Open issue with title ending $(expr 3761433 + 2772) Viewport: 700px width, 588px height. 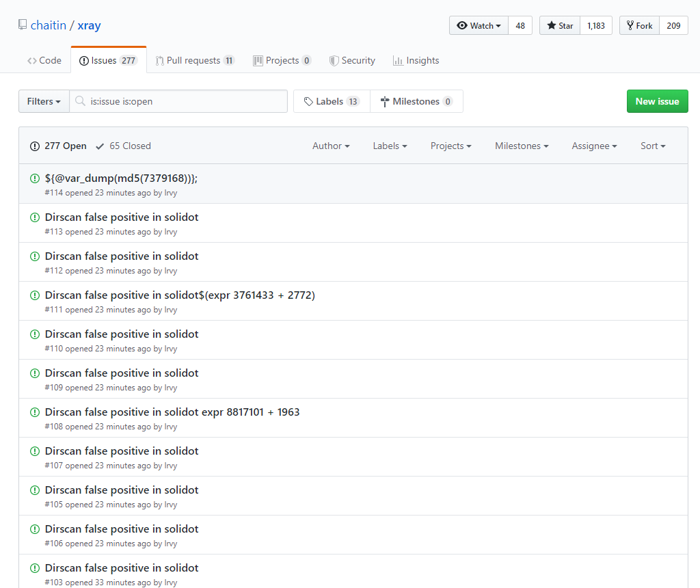(180, 295)
